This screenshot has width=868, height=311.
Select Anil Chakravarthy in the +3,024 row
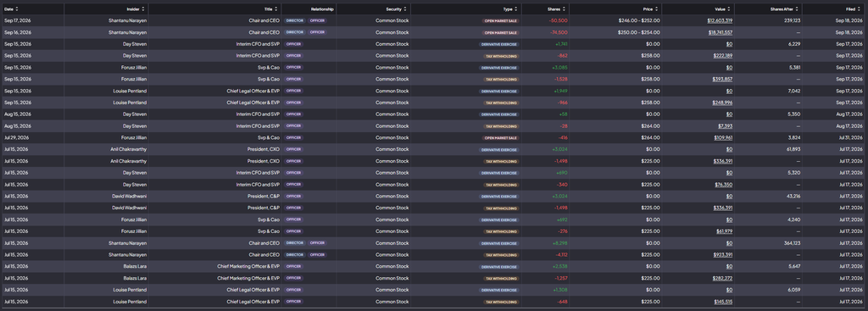tap(129, 149)
